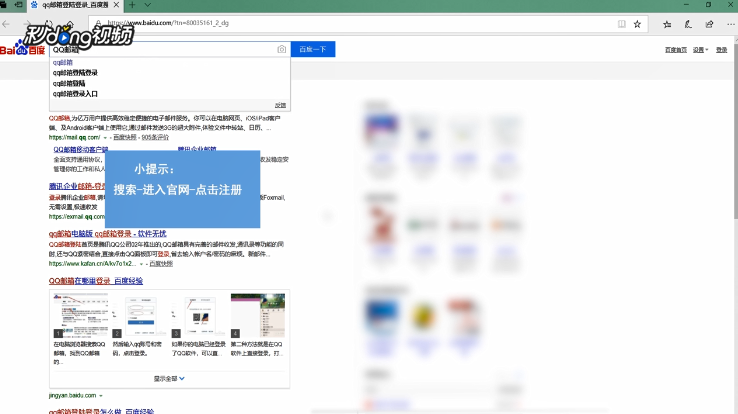Click the address bar lock icon
The width and height of the screenshot is (738, 414).
[98, 23]
